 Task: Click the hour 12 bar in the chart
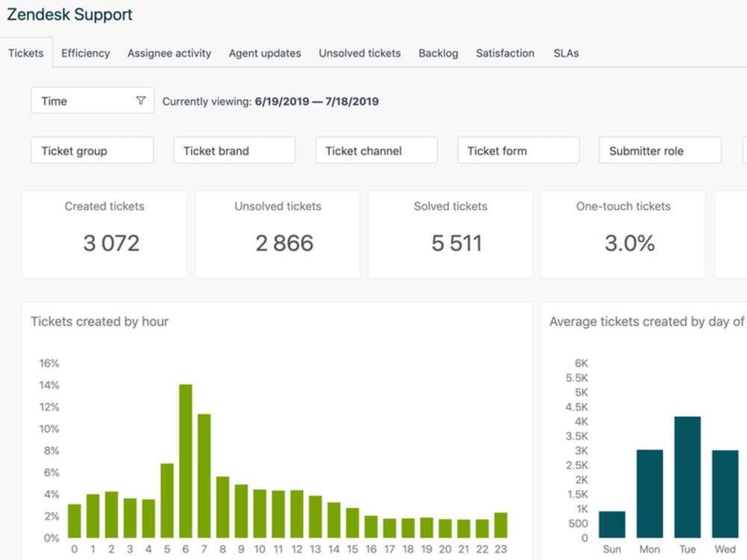tap(297, 514)
